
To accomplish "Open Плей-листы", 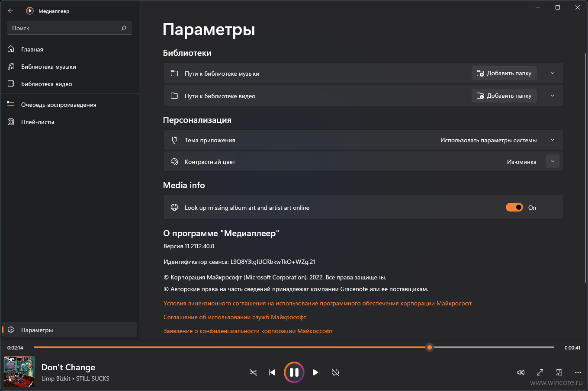I will (70, 122).
